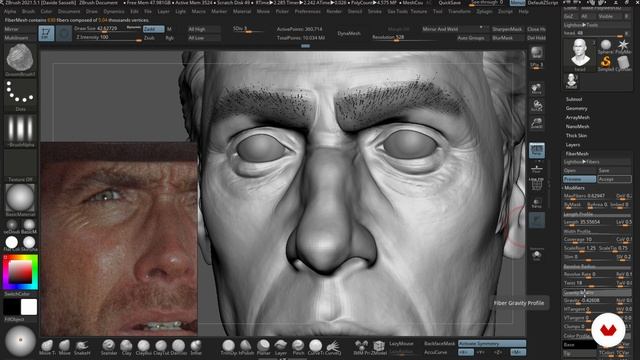Screen dimensions: 640x360
Task: Expand the Thick Skin sub-palette
Action: point(576,136)
